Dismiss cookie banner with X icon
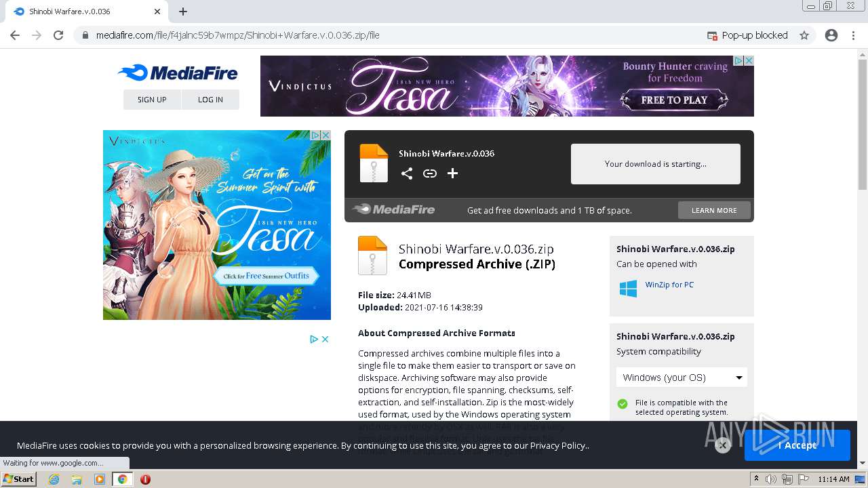This screenshot has width=868, height=488. tap(722, 445)
